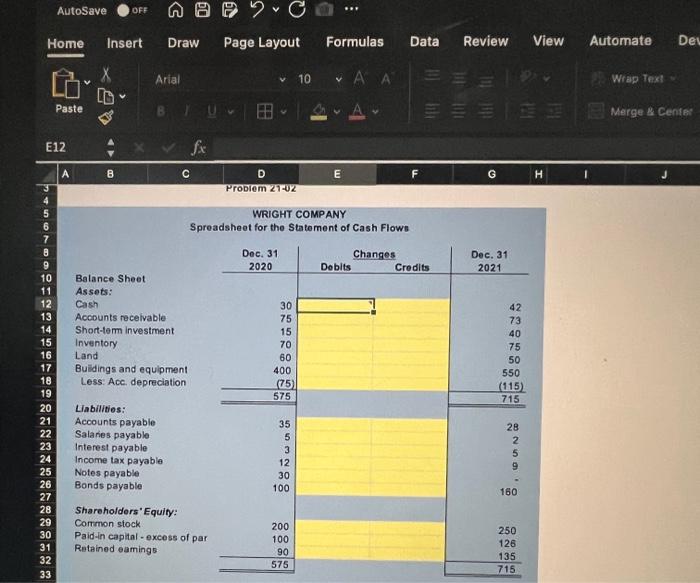Click the Copy icon
700x583 pixels.
(x=105, y=95)
